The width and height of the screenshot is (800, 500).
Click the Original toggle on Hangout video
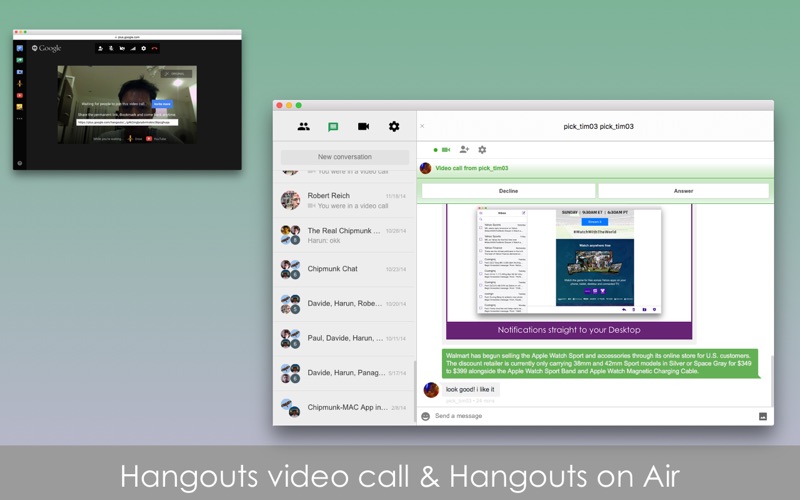[176, 74]
